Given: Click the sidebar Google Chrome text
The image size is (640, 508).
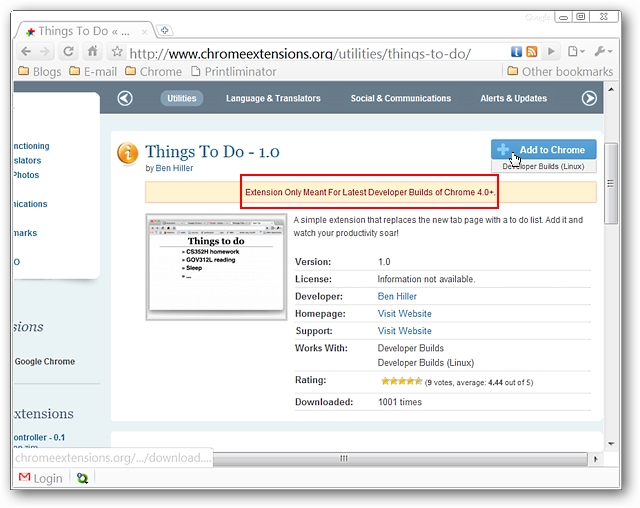Looking at the screenshot, I should (45, 362).
